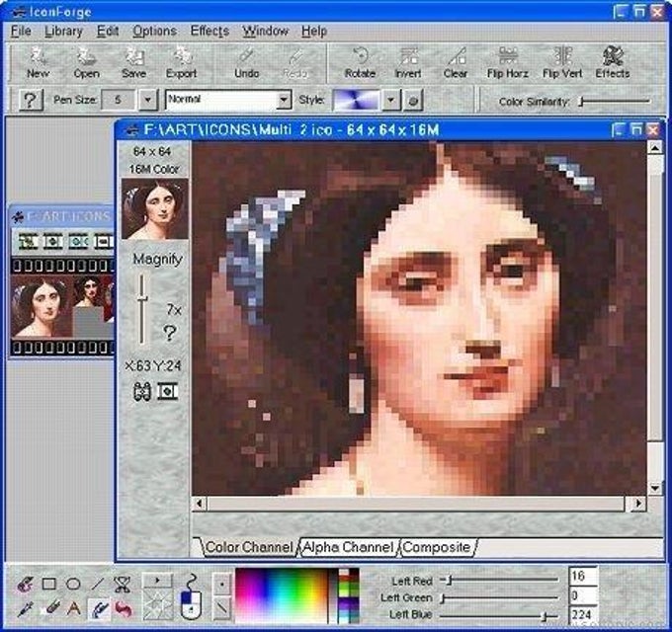672x632 pixels.
Task: Click the greyed-out Redo toolbar icon
Action: [295, 63]
